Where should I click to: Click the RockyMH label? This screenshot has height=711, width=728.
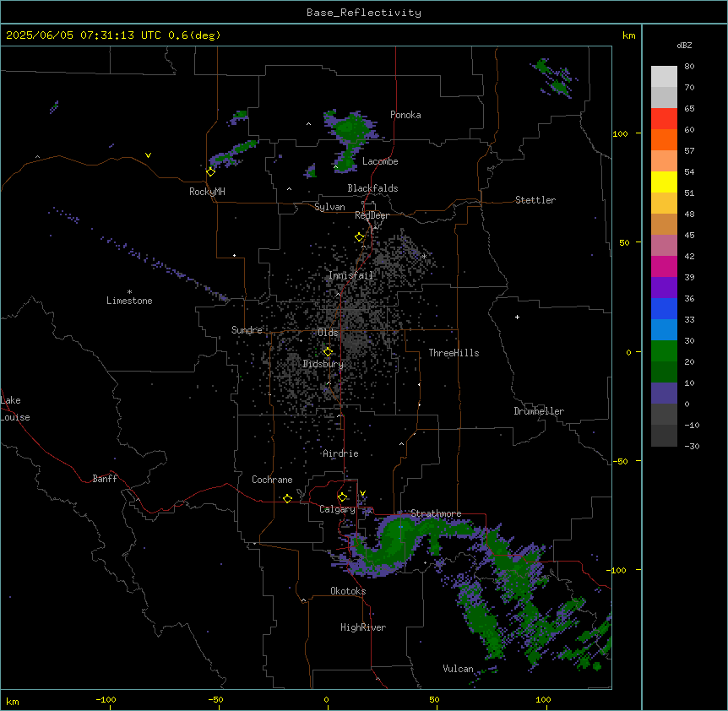click(x=207, y=192)
